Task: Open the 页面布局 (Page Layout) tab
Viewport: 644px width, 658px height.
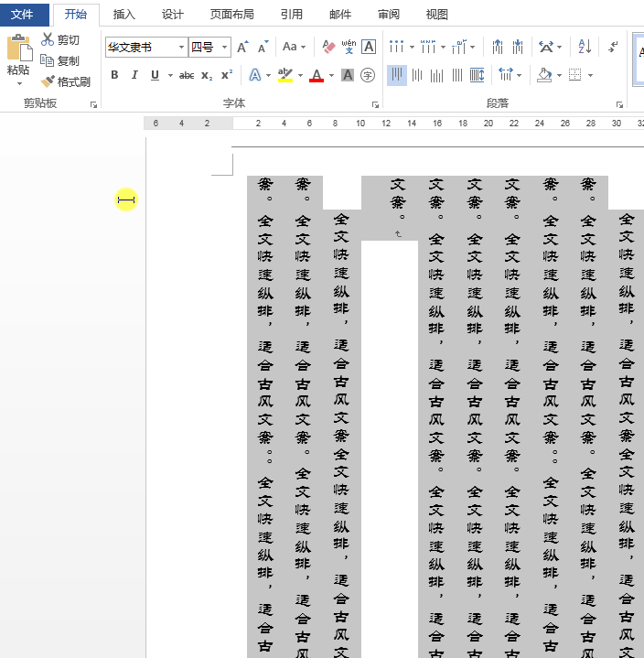Action: pyautogui.click(x=231, y=15)
